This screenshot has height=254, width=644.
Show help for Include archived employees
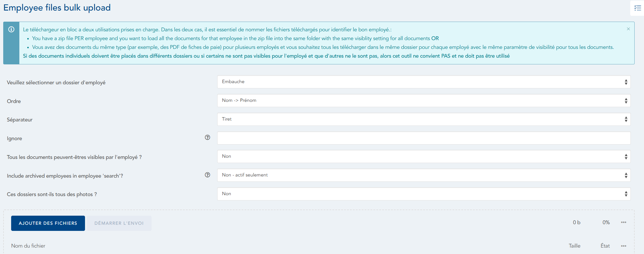point(208,175)
